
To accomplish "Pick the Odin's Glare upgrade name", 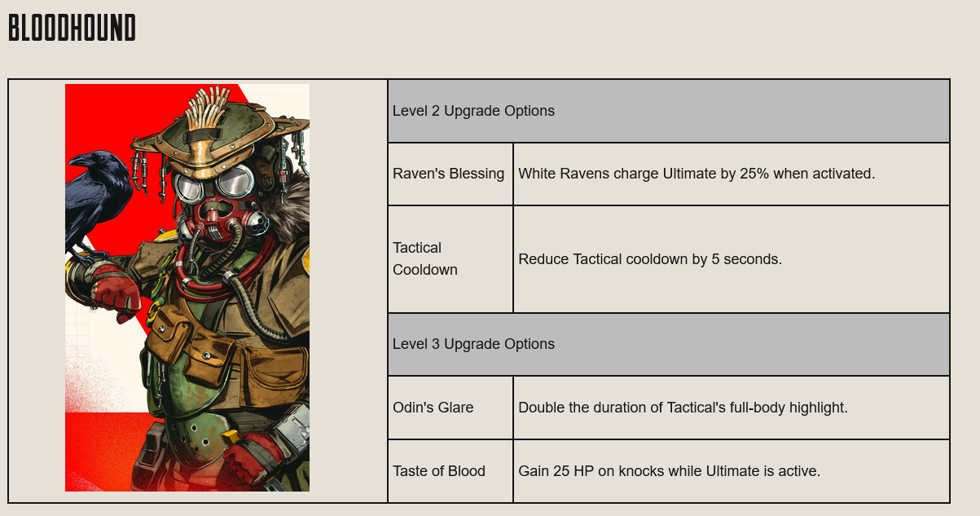I will click(x=433, y=408).
